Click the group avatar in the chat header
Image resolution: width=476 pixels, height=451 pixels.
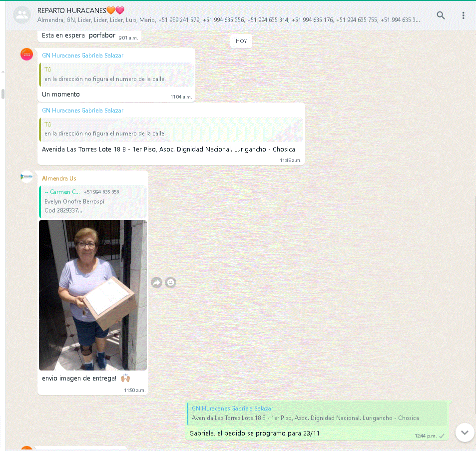(21, 15)
